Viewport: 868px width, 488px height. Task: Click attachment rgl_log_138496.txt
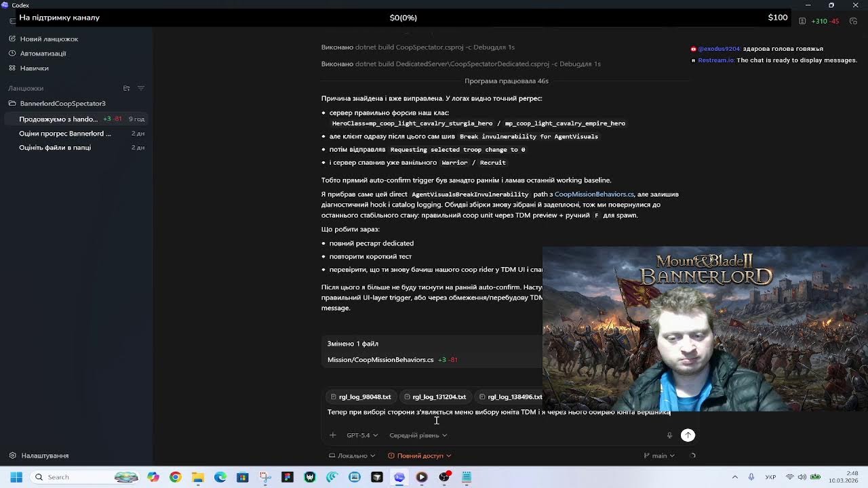pos(511,396)
